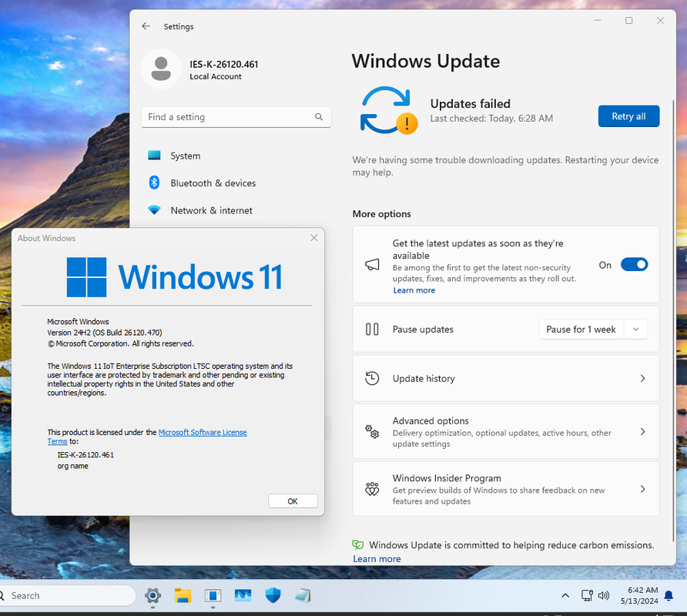Click the megaphone icon for latest updates
The image size is (687, 616).
point(372,264)
